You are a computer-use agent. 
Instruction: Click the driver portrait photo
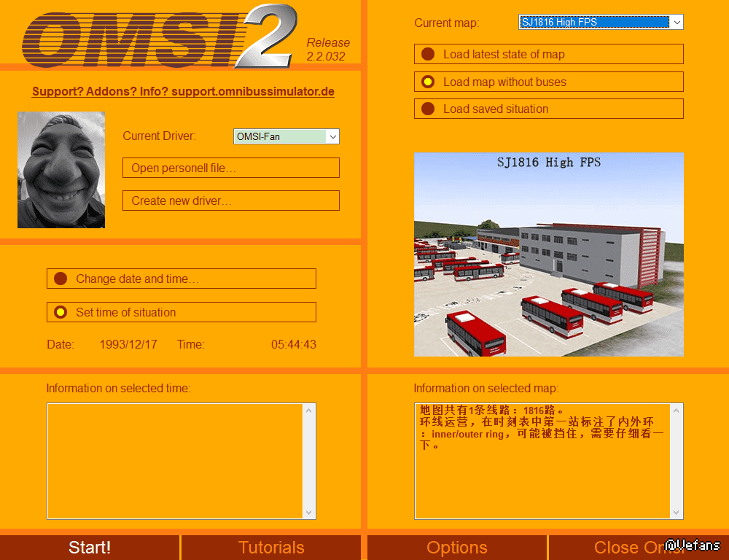click(x=61, y=170)
